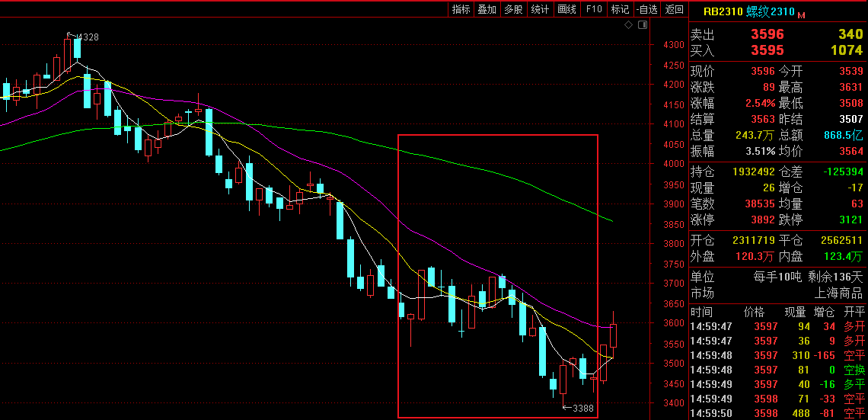
Task: Click the 买入 bid price 3595
Action: [767, 50]
